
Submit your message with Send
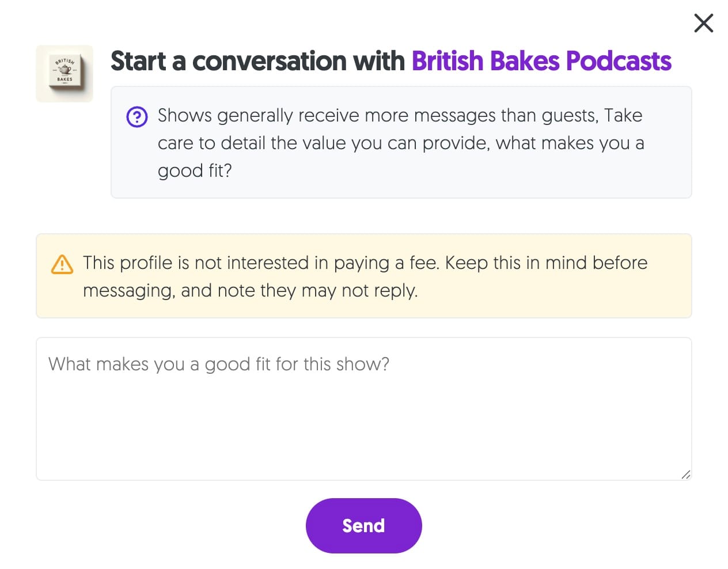coord(363,525)
